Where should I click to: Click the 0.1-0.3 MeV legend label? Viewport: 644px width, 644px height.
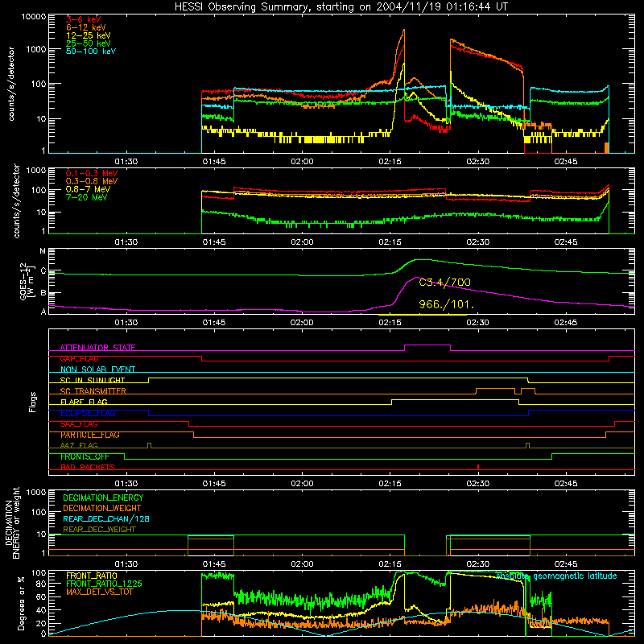click(92, 173)
